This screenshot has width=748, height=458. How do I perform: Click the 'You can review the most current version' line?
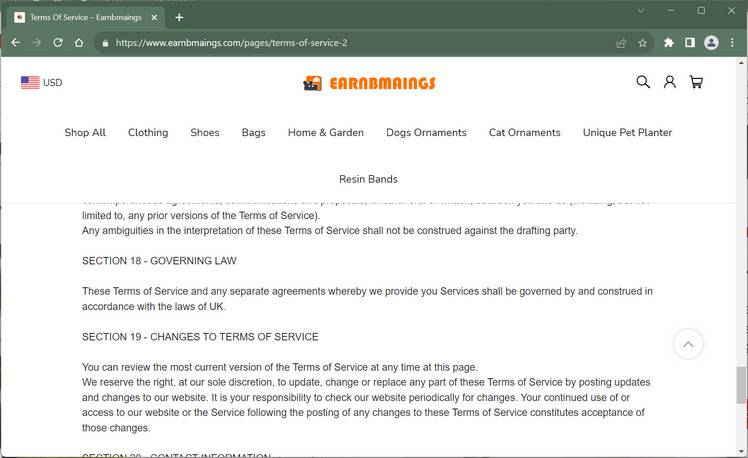[280, 367]
